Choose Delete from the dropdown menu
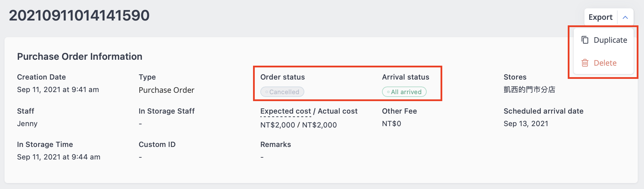Viewport: 644px width, 189px height. coord(604,63)
